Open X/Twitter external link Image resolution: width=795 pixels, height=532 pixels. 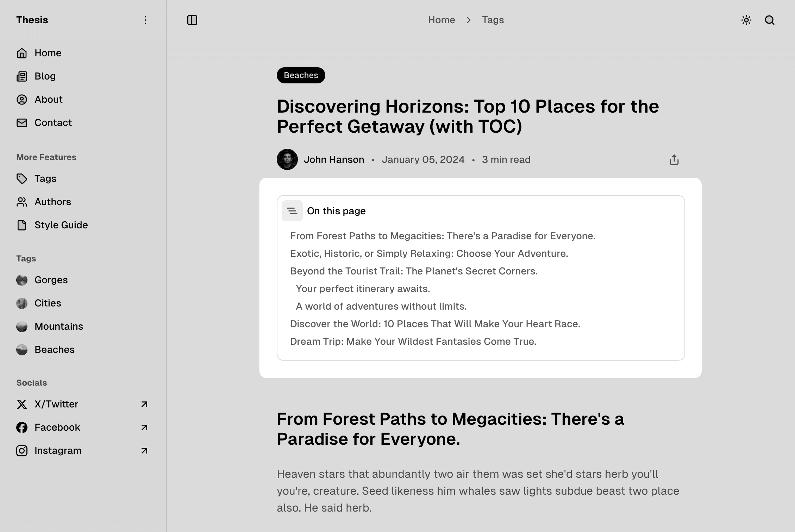pyautogui.click(x=144, y=404)
